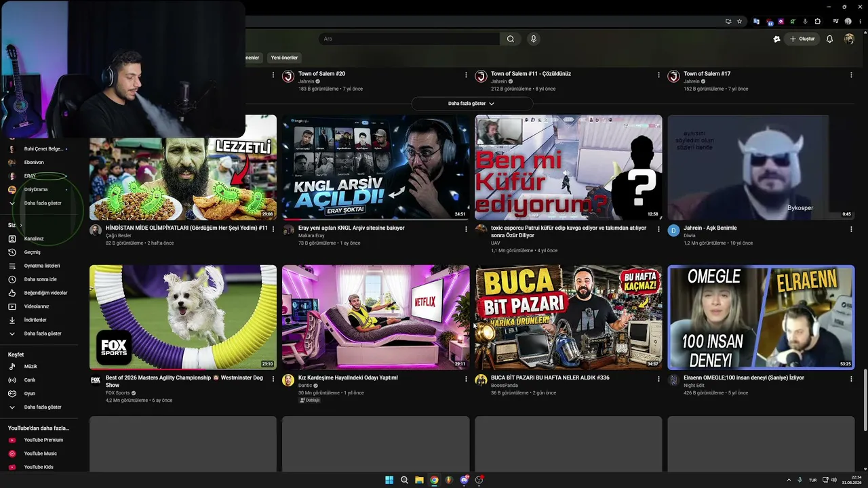Viewport: 868px width, 488px height.
Task: Open the Siz section chevron
Action: tap(21, 225)
